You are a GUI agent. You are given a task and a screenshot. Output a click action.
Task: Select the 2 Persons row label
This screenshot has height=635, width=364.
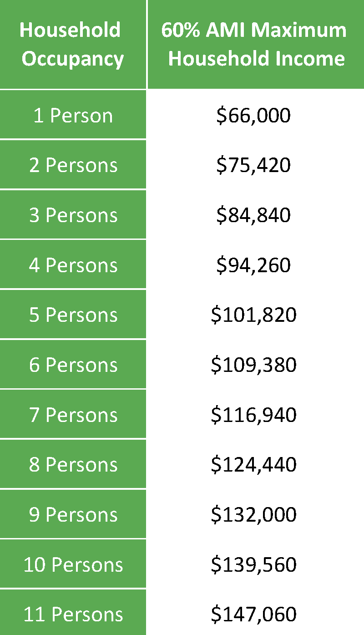(x=73, y=165)
